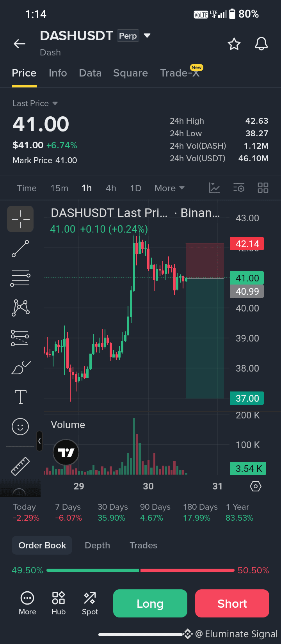
Task: Go back using the arrow icon
Action: pyautogui.click(x=20, y=44)
